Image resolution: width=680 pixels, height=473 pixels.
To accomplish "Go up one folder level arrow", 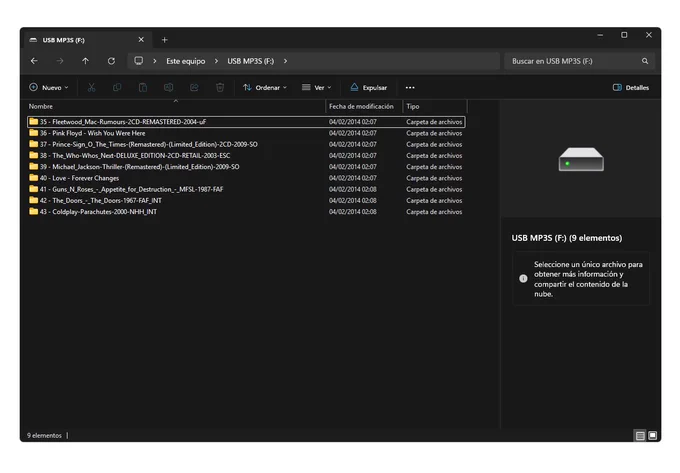I will pos(85,61).
